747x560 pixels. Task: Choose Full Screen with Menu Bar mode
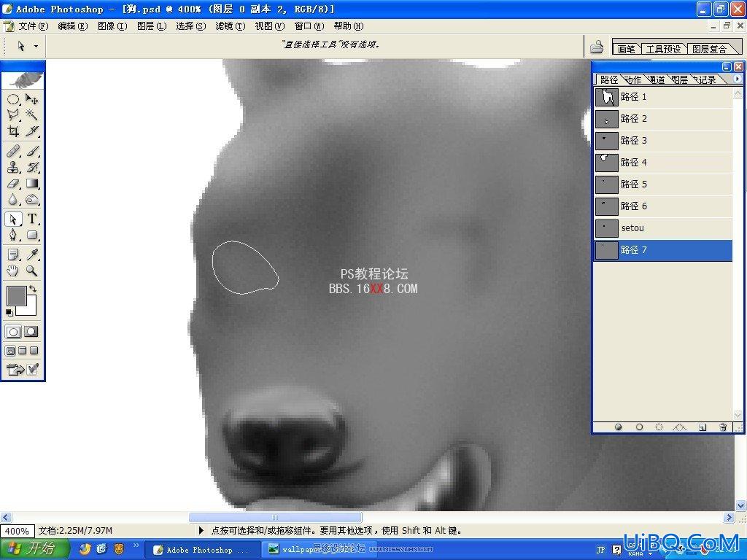point(23,351)
